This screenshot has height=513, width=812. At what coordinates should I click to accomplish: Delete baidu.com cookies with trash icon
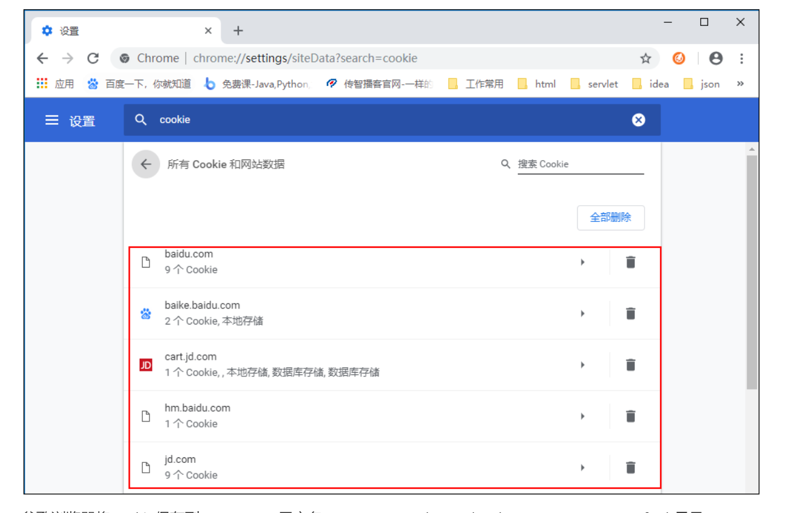tap(630, 262)
